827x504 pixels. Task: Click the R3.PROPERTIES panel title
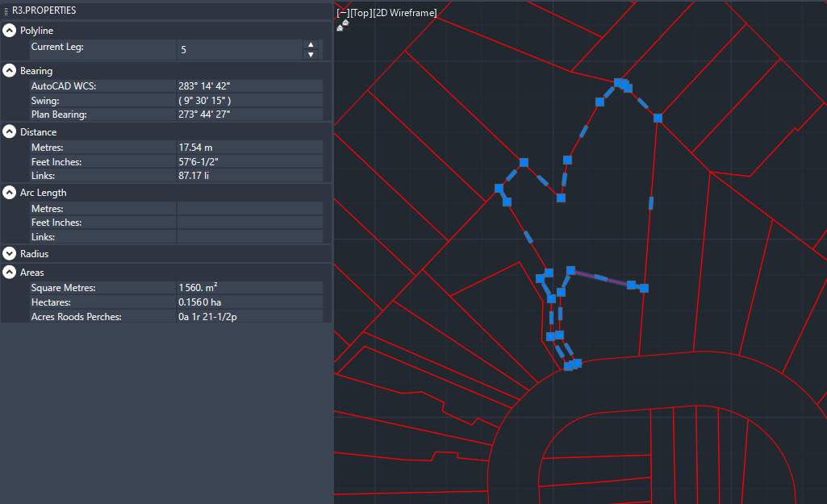(x=44, y=10)
